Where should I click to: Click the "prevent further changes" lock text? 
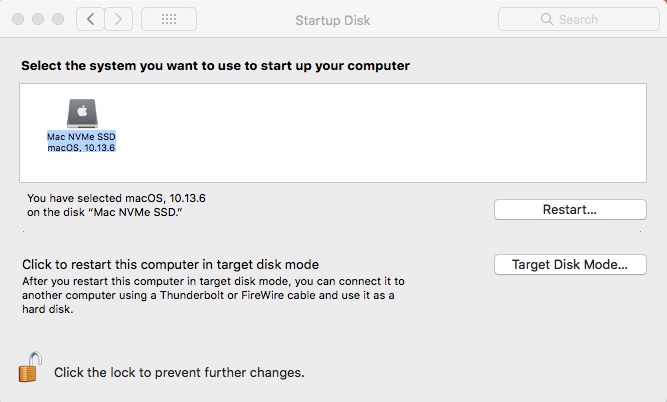click(179, 373)
